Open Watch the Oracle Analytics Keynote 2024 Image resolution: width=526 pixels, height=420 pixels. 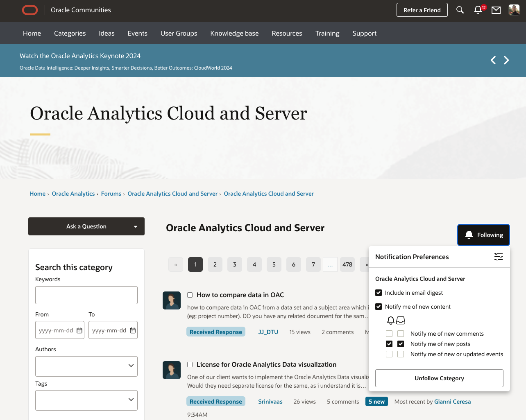(80, 56)
